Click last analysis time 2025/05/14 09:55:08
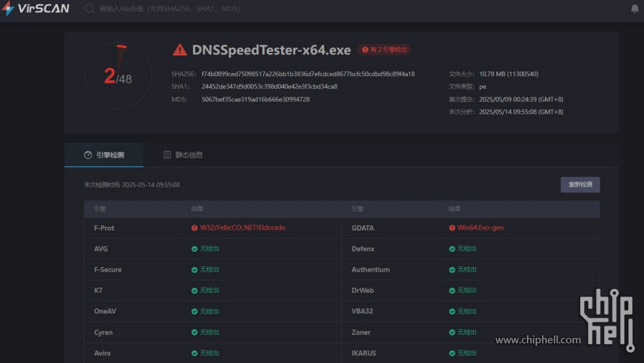The image size is (644, 363). pyautogui.click(x=521, y=112)
